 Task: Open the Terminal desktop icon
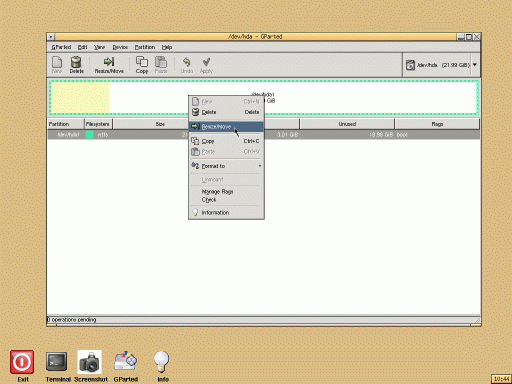click(x=57, y=362)
